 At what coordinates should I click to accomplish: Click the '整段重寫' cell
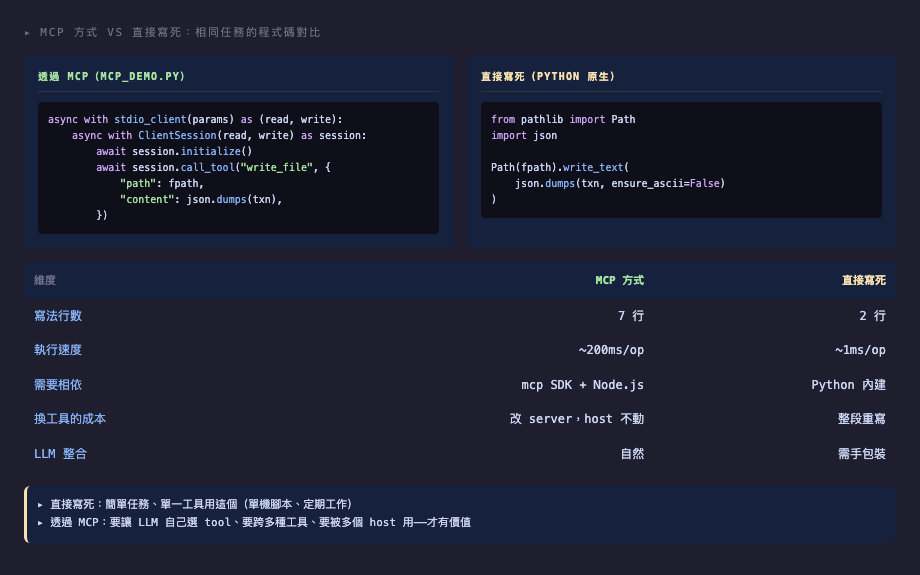(x=862, y=419)
